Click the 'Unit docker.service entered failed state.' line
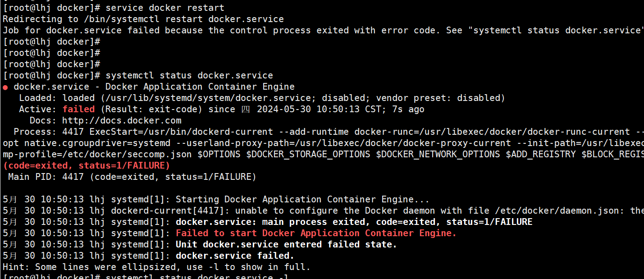Image resolution: width=644 pixels, height=279 pixels. (286, 244)
